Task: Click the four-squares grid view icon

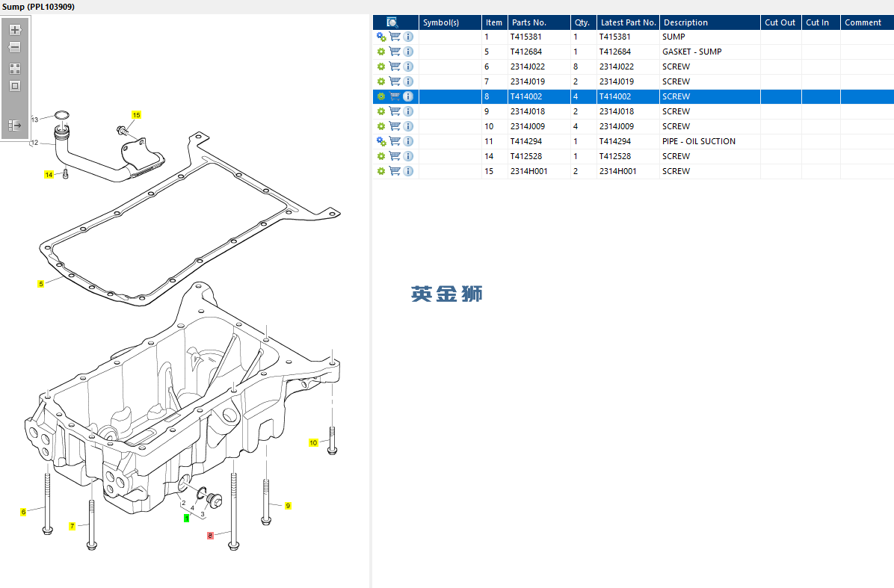Action: coord(15,69)
